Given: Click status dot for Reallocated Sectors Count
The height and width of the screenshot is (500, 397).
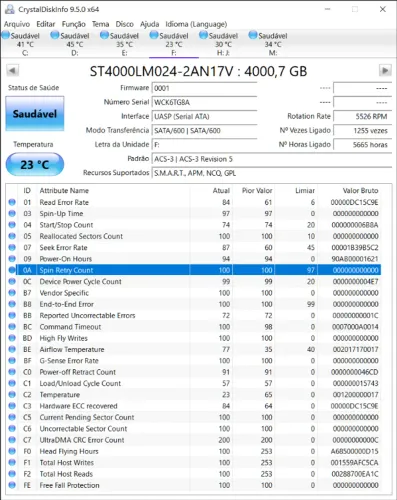Looking at the screenshot, I should click(12, 236).
